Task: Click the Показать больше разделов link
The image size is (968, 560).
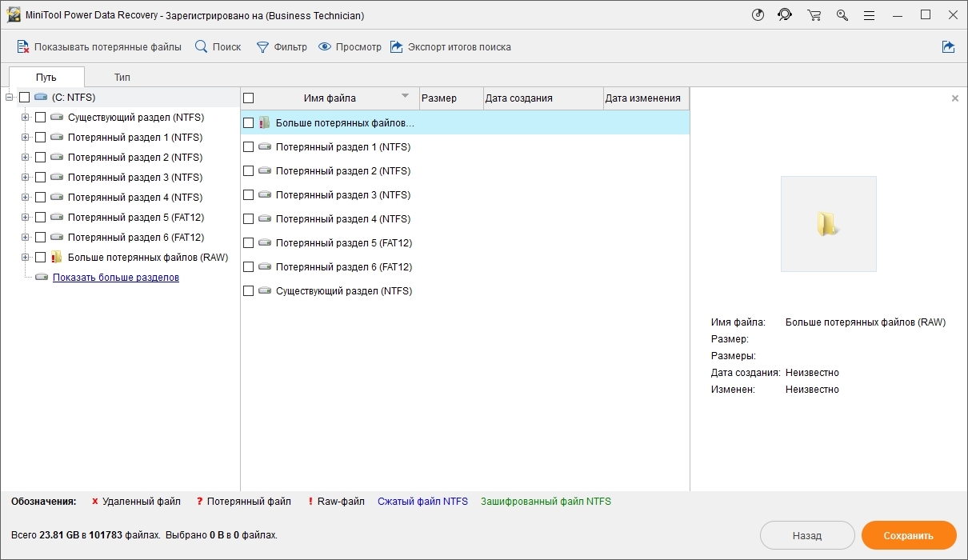Action: (116, 278)
